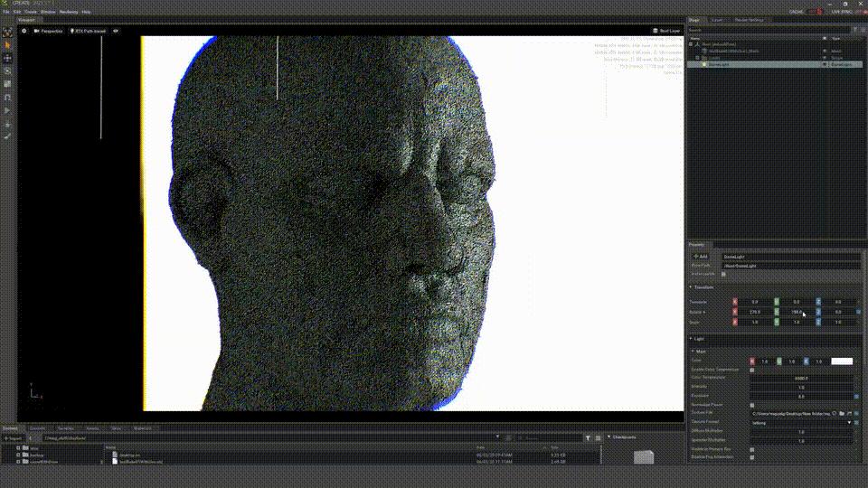Click the Stage panel search field

pyautogui.click(x=769, y=30)
